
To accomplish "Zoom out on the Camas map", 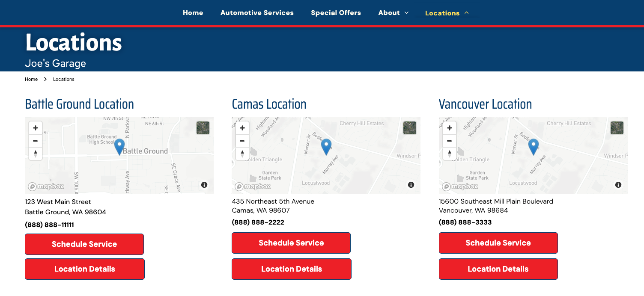I will coord(242,140).
